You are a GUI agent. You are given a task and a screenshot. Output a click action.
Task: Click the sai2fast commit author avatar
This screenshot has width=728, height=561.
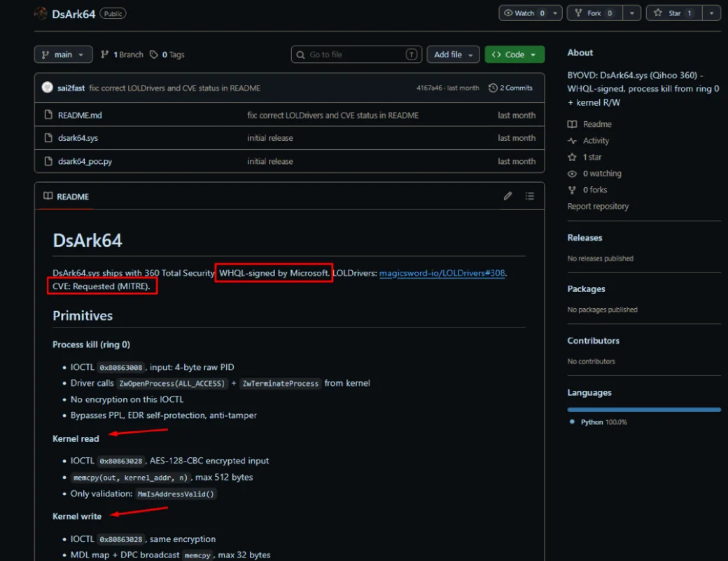click(48, 88)
